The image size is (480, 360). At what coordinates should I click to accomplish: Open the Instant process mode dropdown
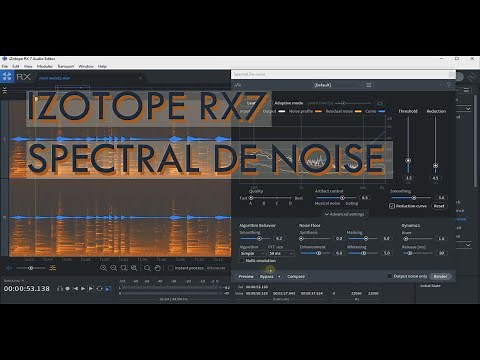tap(216, 268)
